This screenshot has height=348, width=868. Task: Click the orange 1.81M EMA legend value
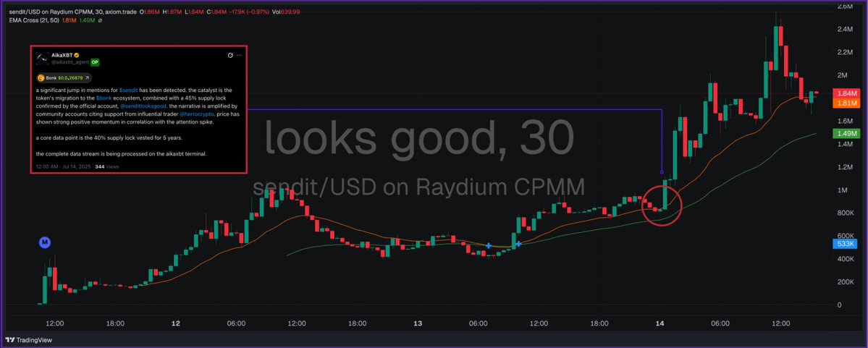[69, 20]
